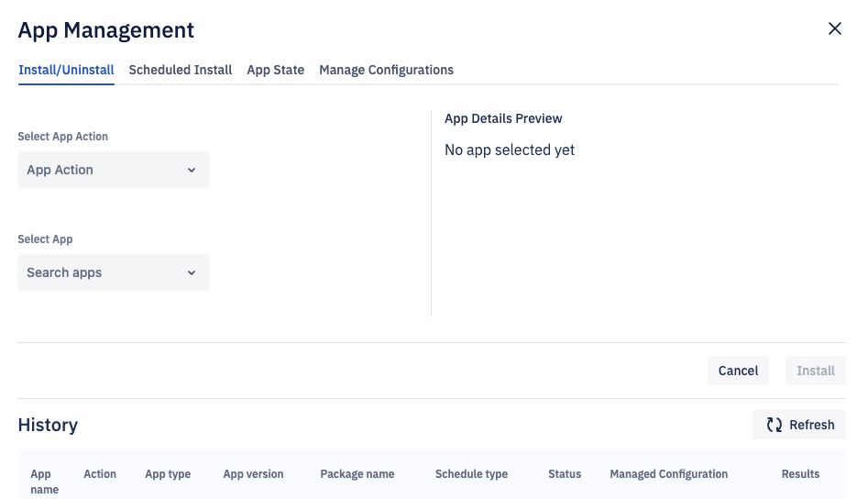
Task: Expand the Search apps dropdown chevron
Action: point(192,272)
